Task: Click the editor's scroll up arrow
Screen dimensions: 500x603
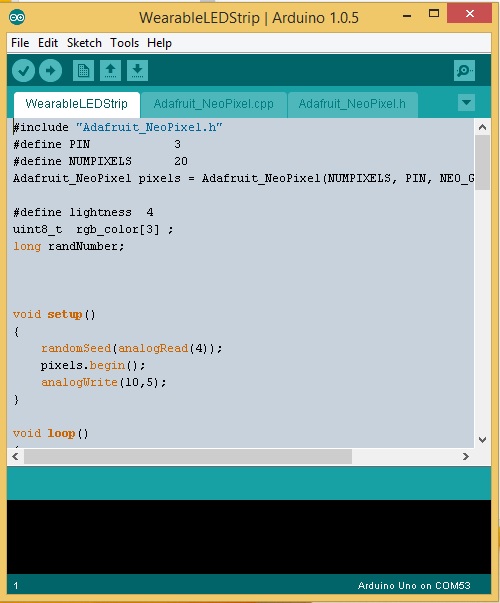Action: [482, 127]
